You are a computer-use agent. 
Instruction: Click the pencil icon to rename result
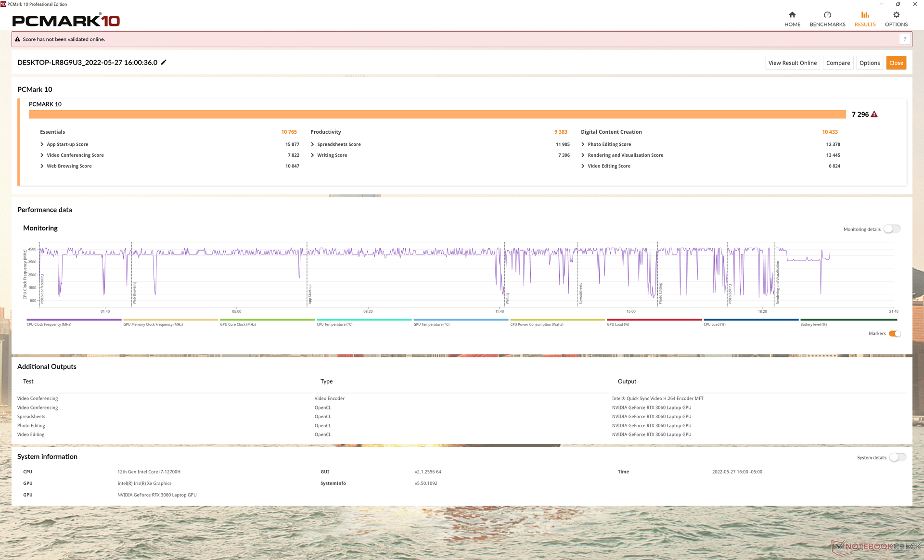pyautogui.click(x=164, y=63)
